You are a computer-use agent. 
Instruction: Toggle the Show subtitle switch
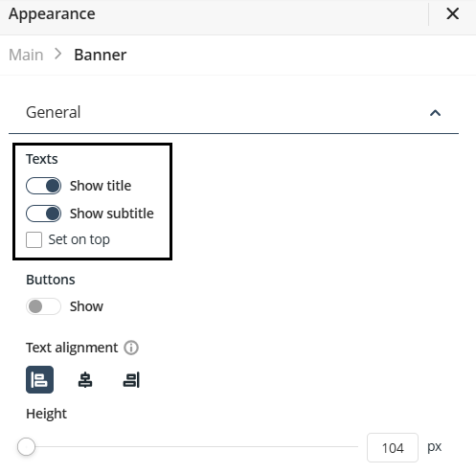[x=43, y=214]
